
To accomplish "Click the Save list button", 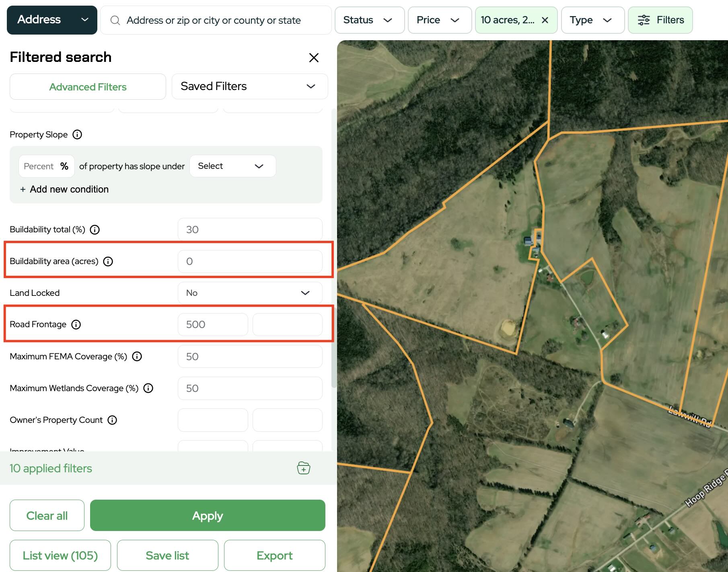I will 168,556.
